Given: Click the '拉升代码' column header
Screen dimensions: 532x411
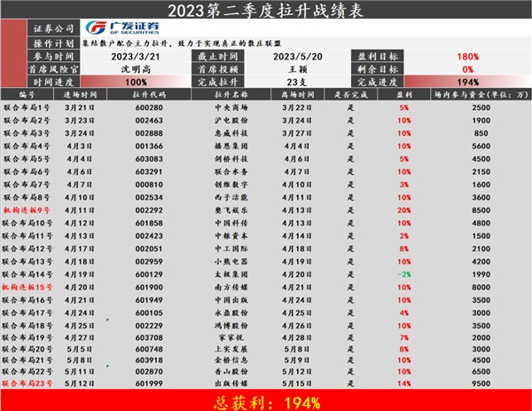Looking at the screenshot, I should pyautogui.click(x=149, y=94).
